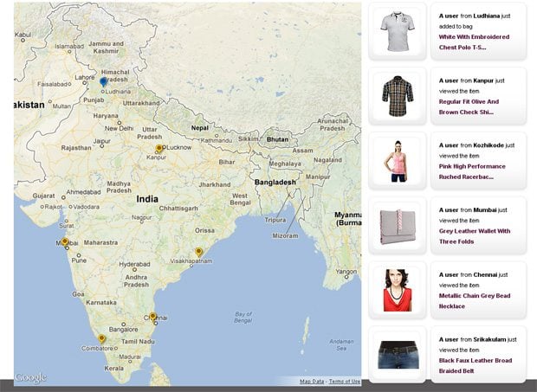
Task: Click the yellow marker near Visakhapatnam
Action: pyautogui.click(x=198, y=252)
